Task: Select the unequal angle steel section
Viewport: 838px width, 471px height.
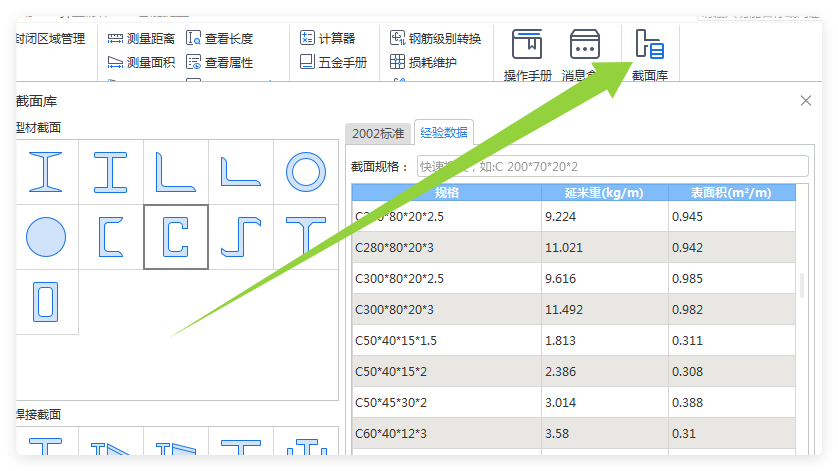Action: pos(240,172)
